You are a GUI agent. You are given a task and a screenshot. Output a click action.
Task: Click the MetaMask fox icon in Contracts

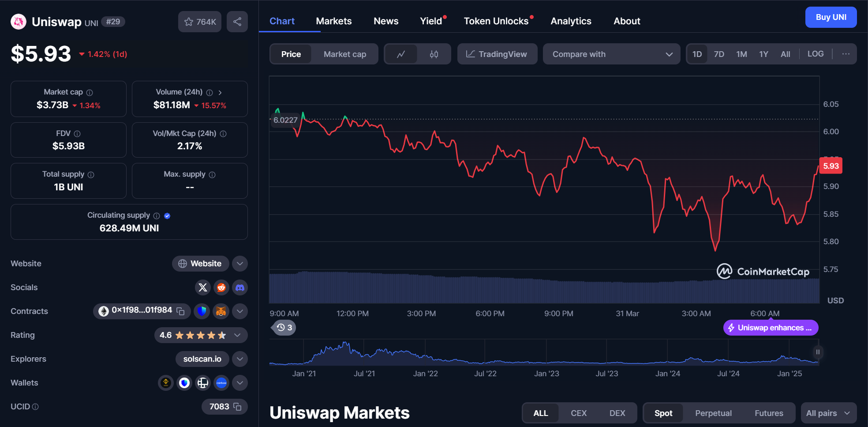point(221,311)
